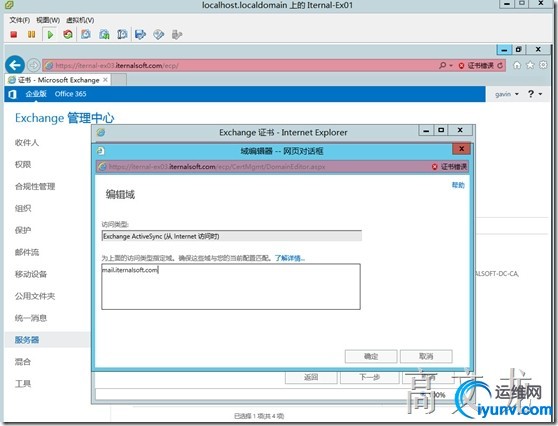
Task: Click the CD/DVD connect toolbar icon
Action: point(158,35)
